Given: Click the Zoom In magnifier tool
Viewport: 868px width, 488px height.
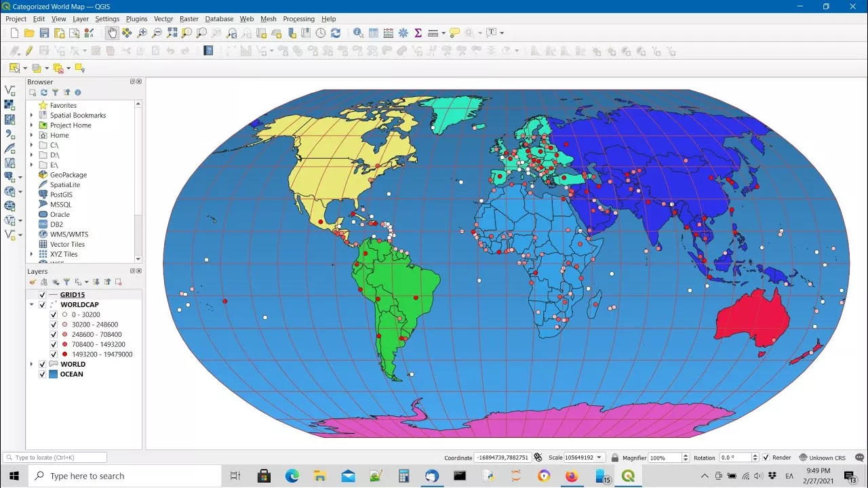Looking at the screenshot, I should 142,33.
